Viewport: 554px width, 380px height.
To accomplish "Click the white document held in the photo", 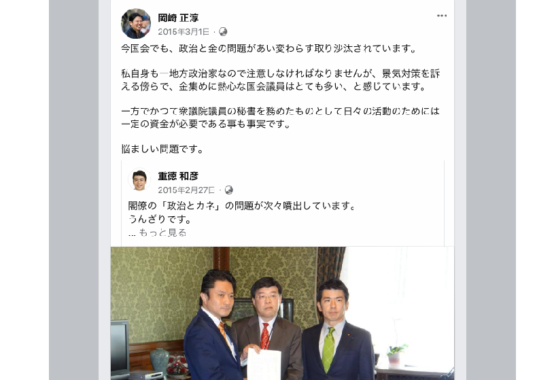I will tap(264, 364).
